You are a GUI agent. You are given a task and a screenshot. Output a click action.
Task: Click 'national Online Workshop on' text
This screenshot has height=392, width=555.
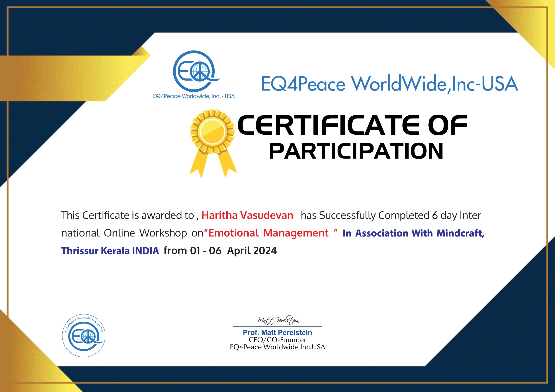tap(132, 233)
